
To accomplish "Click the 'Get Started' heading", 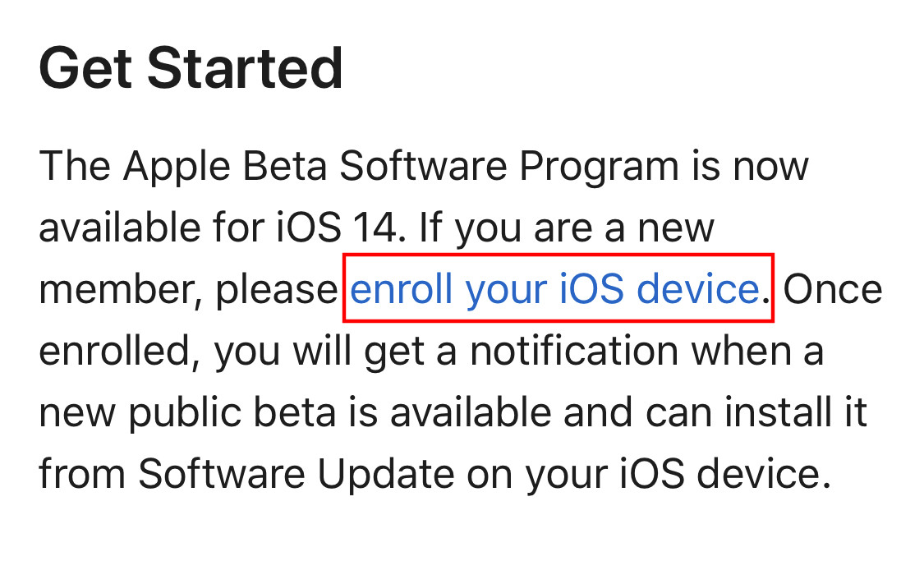I will click(191, 69).
